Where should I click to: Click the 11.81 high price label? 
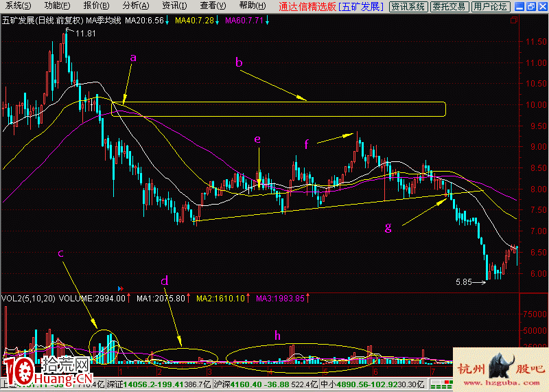[x=85, y=34]
